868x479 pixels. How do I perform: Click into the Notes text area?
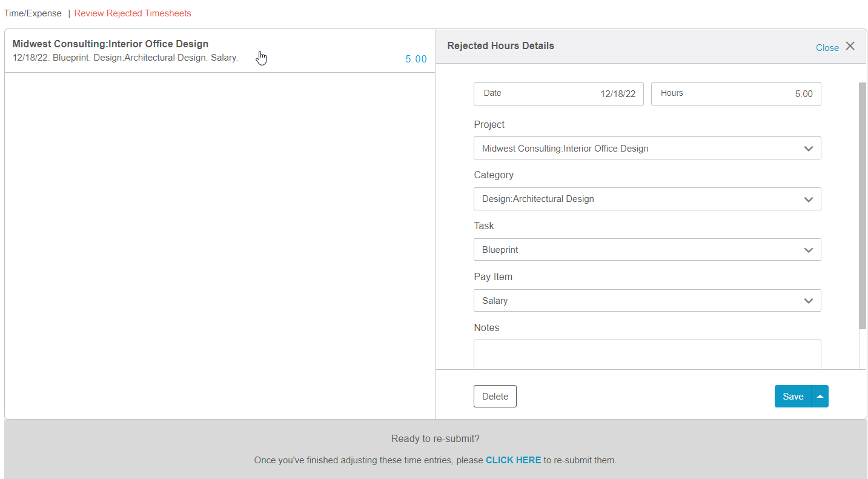(x=647, y=355)
